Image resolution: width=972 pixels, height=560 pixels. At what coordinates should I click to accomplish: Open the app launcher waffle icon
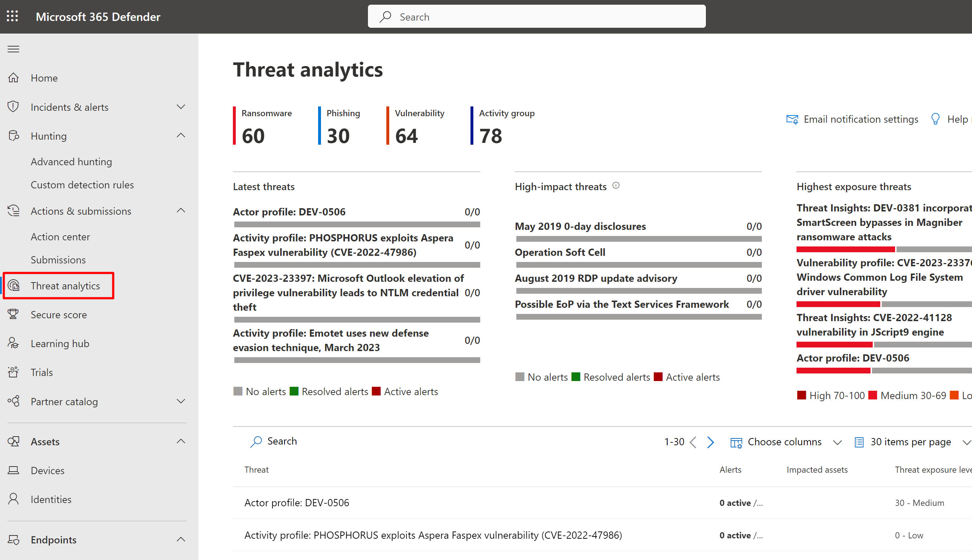point(12,16)
